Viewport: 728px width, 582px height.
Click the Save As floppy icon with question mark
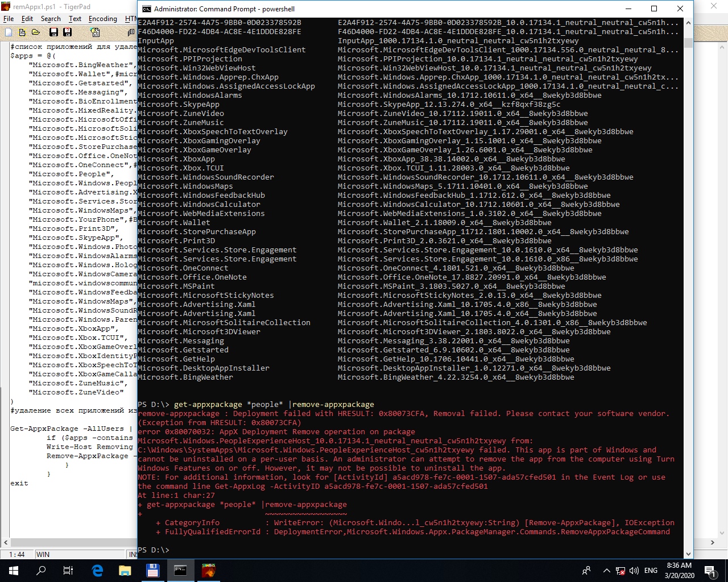[x=67, y=32]
